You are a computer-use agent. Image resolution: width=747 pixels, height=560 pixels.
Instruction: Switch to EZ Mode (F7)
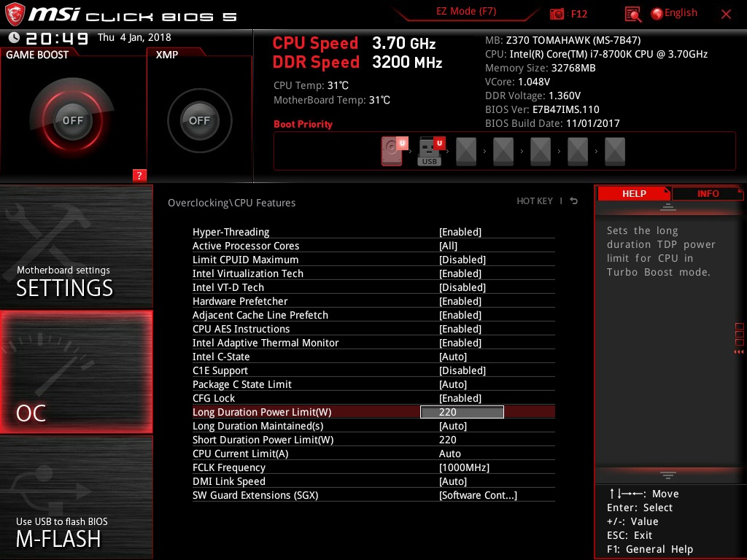coord(466,12)
